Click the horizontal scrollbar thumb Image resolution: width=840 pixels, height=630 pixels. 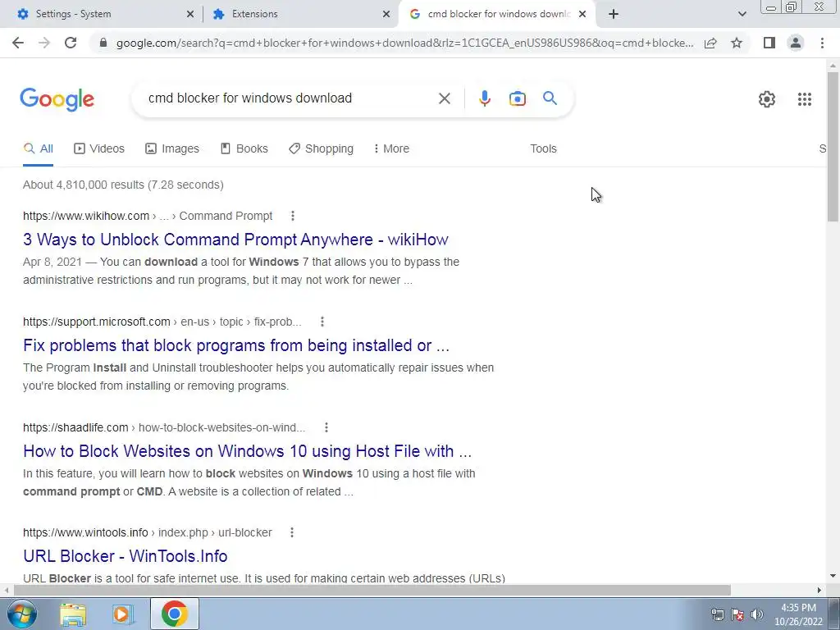coord(372,590)
